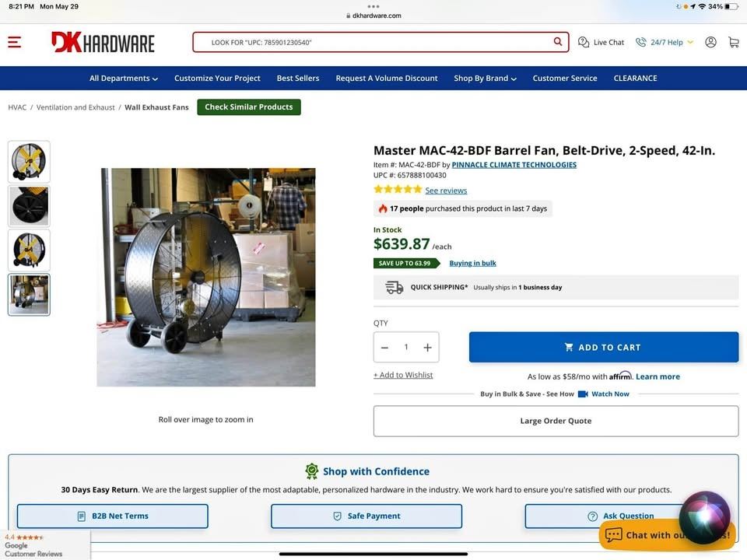Click the Large Order Quote button
747x560 pixels.
point(556,421)
